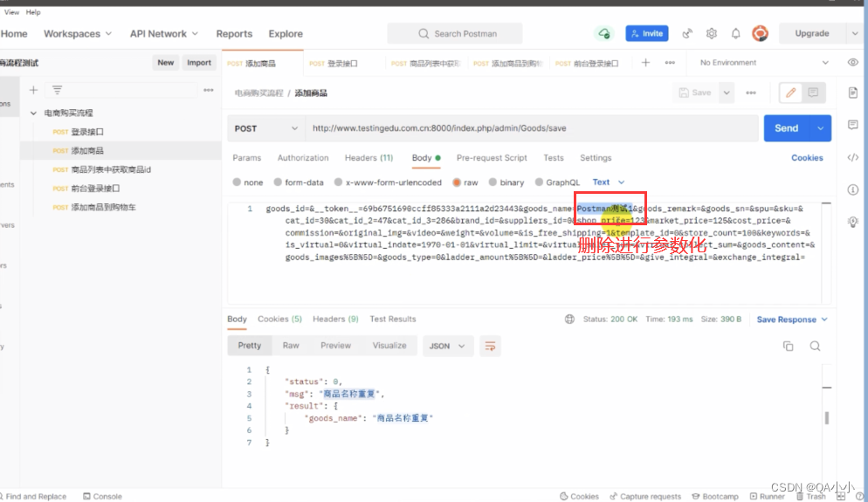
Task: Click the request URL field
Action: (x=532, y=128)
